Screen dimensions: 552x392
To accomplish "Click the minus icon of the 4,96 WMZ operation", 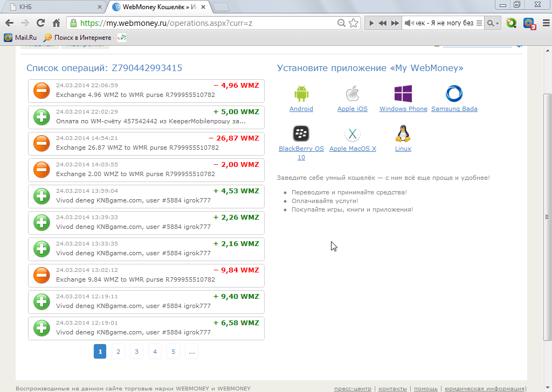I will click(x=42, y=90).
